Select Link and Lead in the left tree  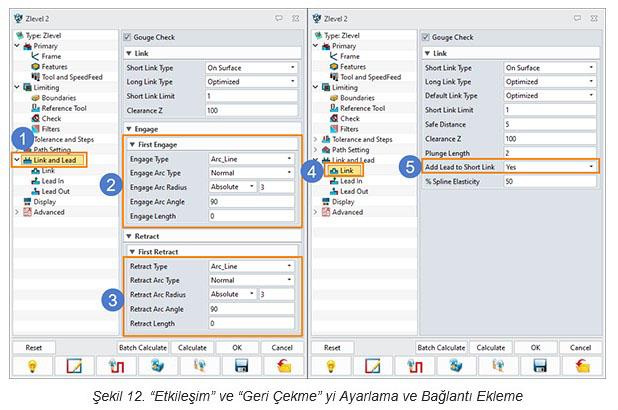tap(58, 160)
